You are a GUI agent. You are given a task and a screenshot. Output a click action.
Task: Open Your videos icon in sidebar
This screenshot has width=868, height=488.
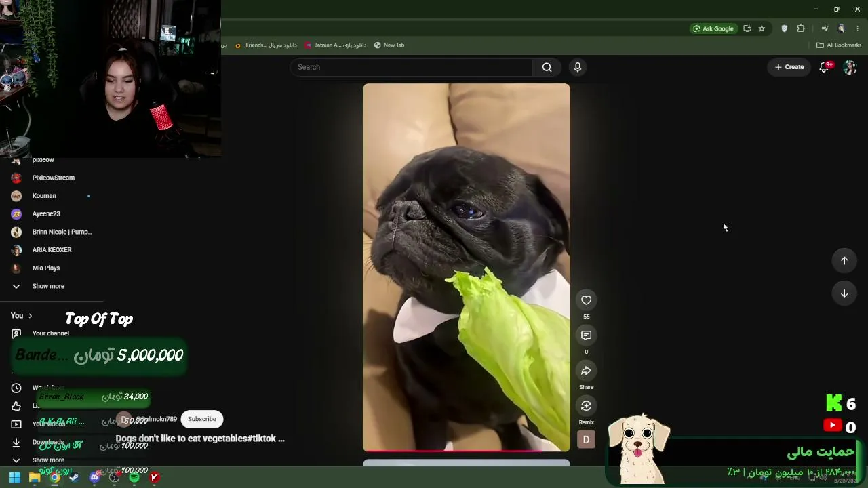pyautogui.click(x=16, y=424)
